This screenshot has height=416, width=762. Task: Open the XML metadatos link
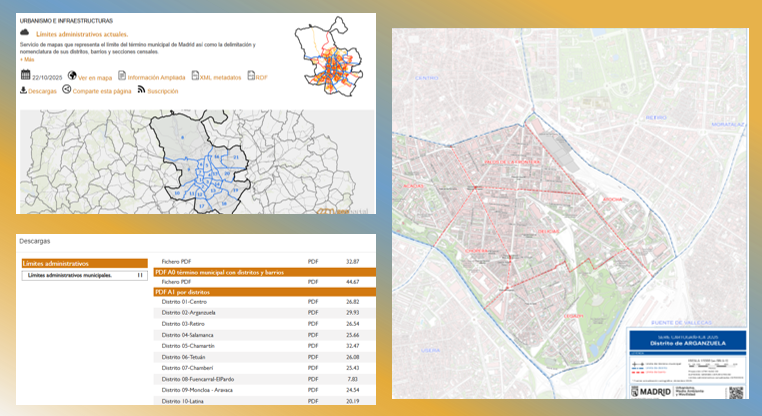(220, 77)
